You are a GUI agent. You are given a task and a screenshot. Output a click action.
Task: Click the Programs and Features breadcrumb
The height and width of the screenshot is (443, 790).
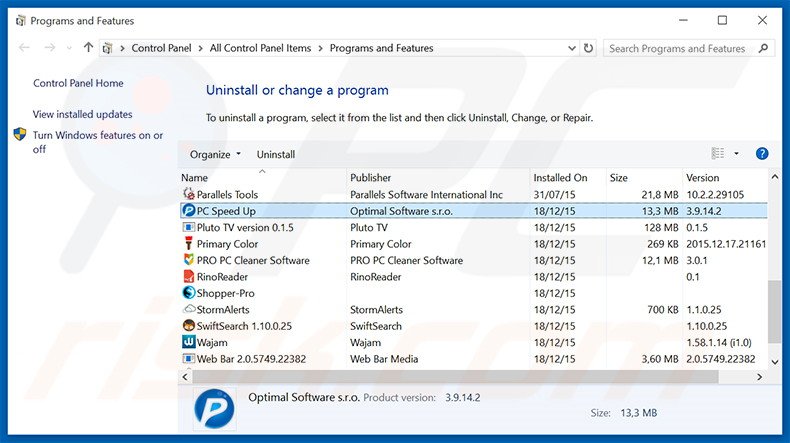381,48
